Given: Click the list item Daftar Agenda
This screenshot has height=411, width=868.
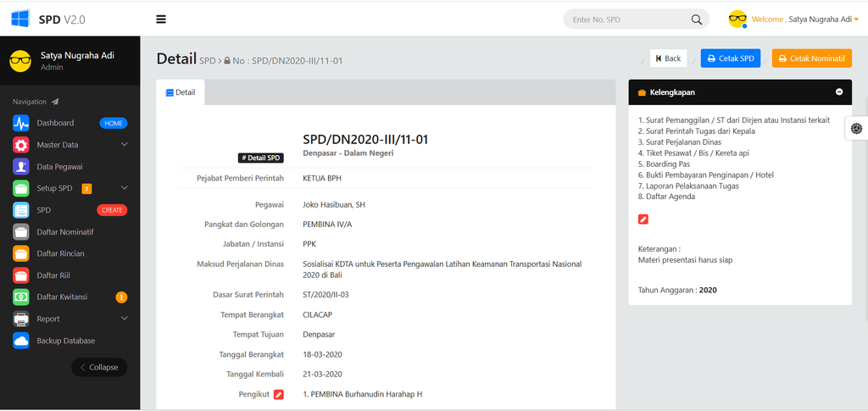Looking at the screenshot, I should pyautogui.click(x=666, y=197).
